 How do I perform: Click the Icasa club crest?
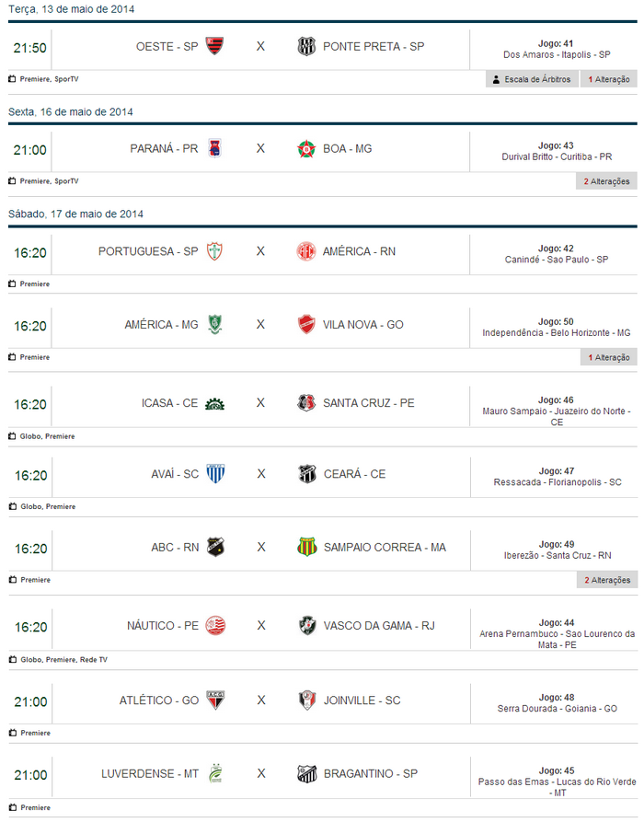click(x=214, y=403)
